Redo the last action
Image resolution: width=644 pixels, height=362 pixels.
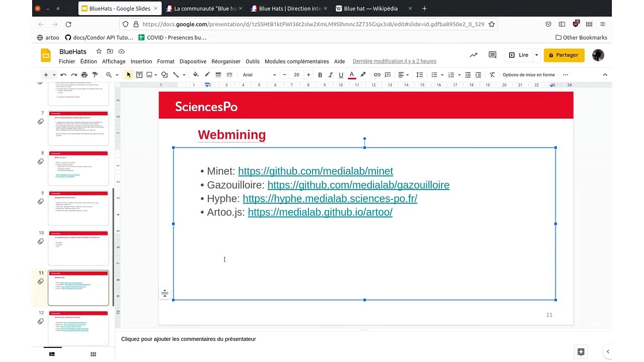75,75
